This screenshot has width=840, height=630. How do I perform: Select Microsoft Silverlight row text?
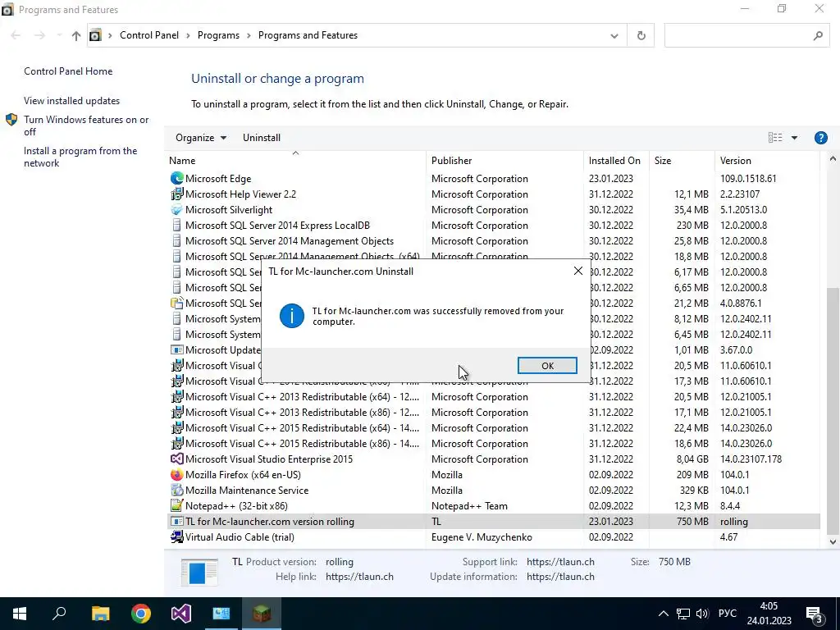point(229,209)
